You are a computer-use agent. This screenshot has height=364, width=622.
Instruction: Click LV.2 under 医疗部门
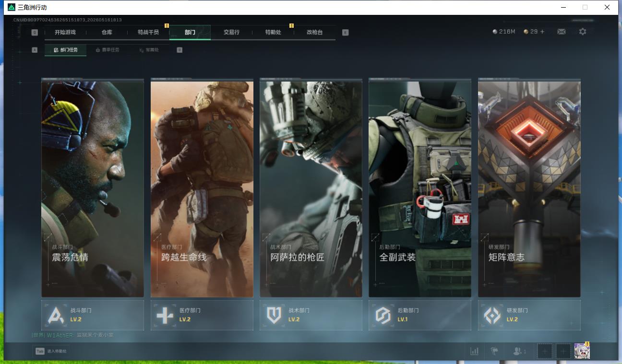[185, 319]
